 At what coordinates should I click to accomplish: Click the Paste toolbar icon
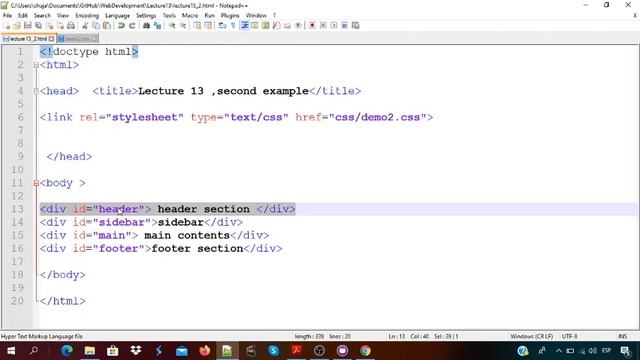point(107,26)
